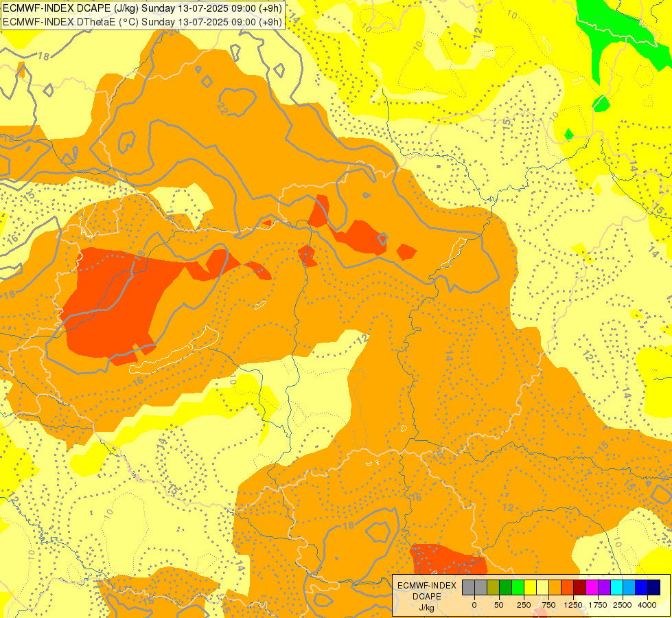Select the magenta legend swatch
The width and height of the screenshot is (672, 618).
pyautogui.click(x=592, y=587)
